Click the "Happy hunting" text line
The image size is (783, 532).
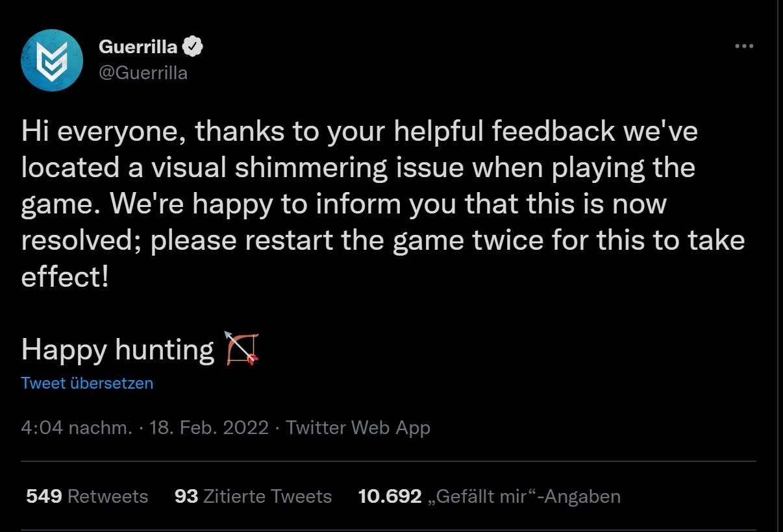(x=117, y=350)
